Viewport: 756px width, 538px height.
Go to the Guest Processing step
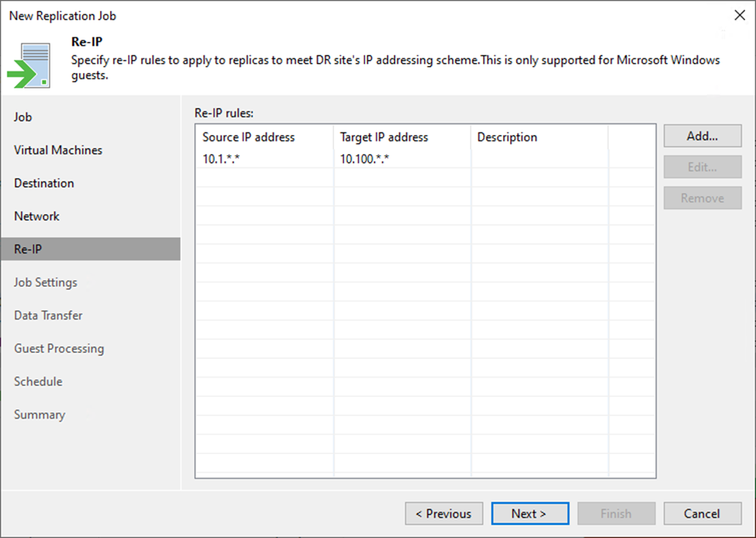pyautogui.click(x=59, y=349)
